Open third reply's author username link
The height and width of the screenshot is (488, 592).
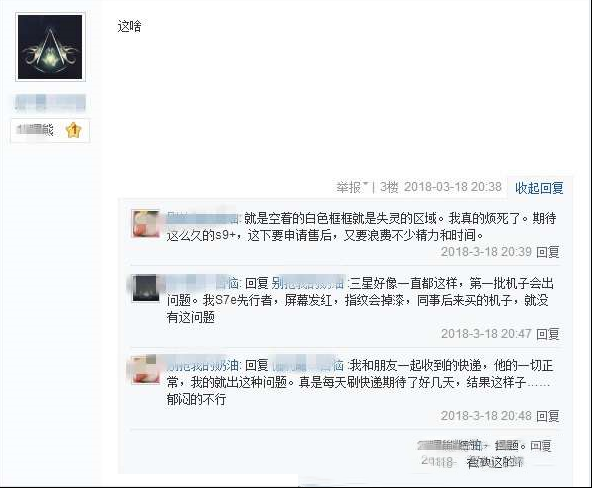(203, 365)
